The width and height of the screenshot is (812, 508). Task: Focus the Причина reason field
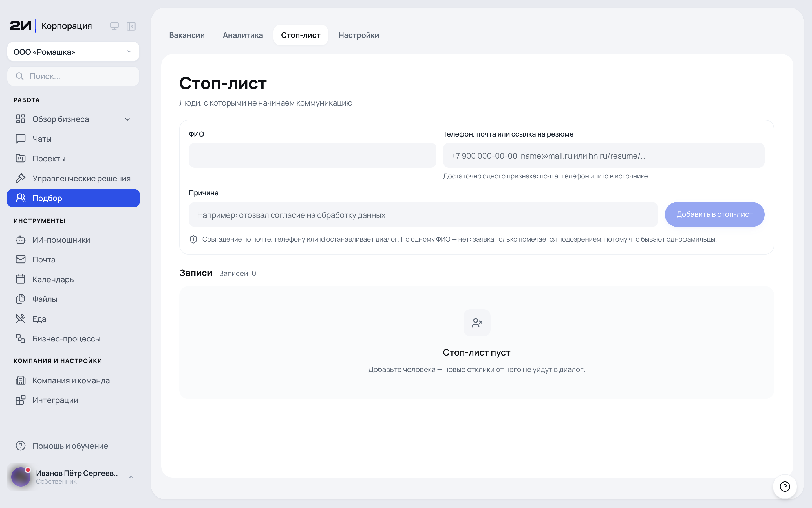423,214
